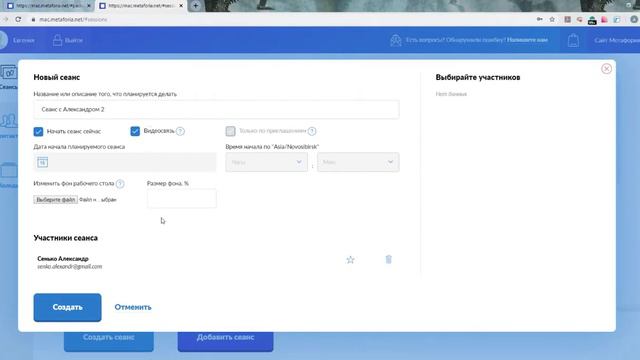This screenshot has width=640, height=360.
Task: Click the planned session date field
Action: tap(125, 162)
